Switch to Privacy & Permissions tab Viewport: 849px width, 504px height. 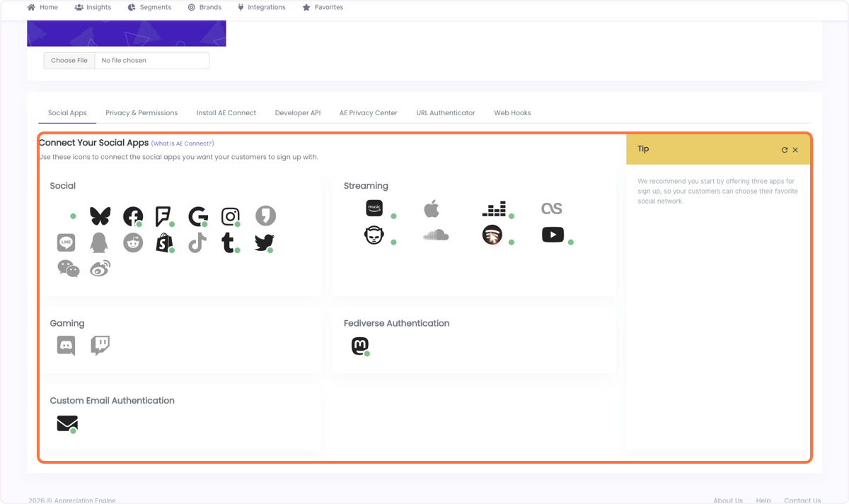(141, 113)
